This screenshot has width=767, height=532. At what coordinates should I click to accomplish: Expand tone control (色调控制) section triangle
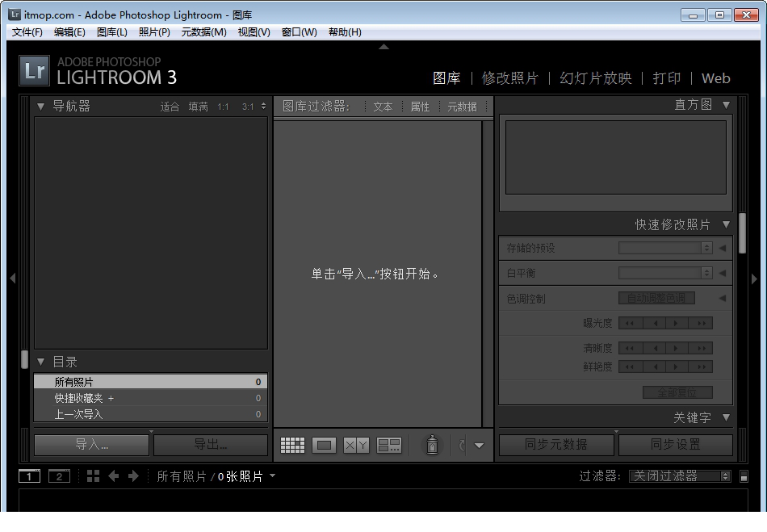point(723,298)
